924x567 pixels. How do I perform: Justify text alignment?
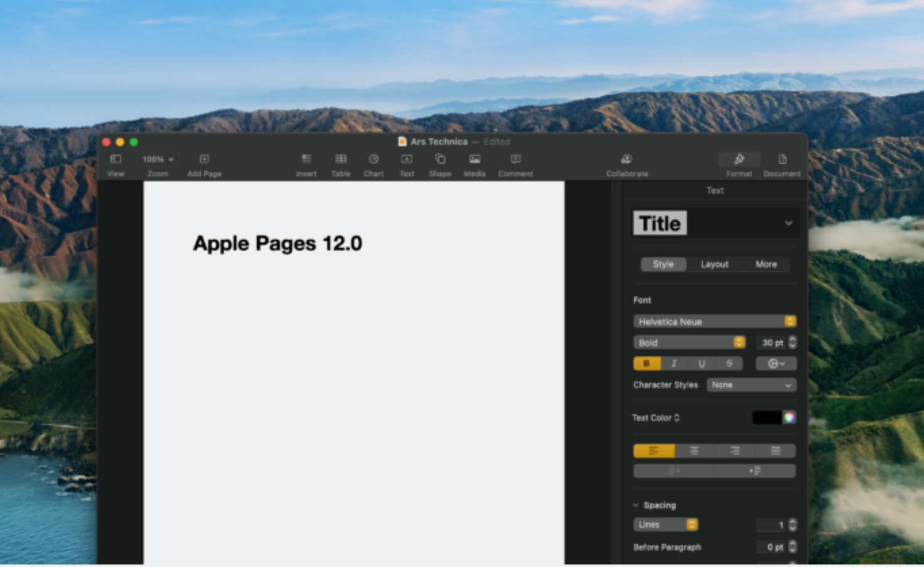(x=775, y=451)
